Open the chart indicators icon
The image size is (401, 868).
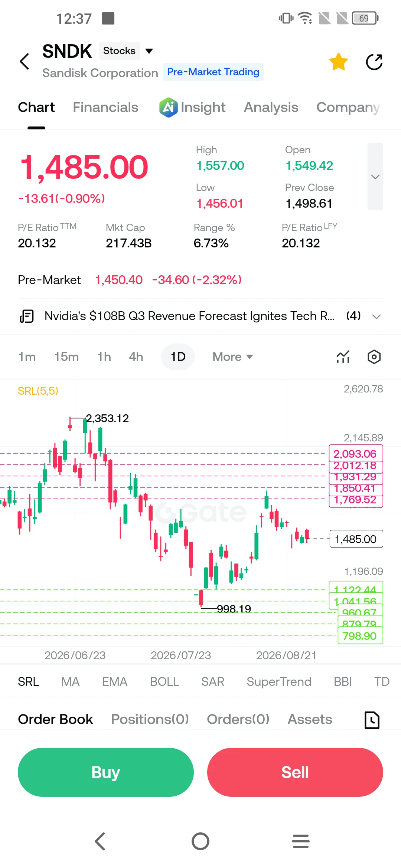pyautogui.click(x=343, y=357)
